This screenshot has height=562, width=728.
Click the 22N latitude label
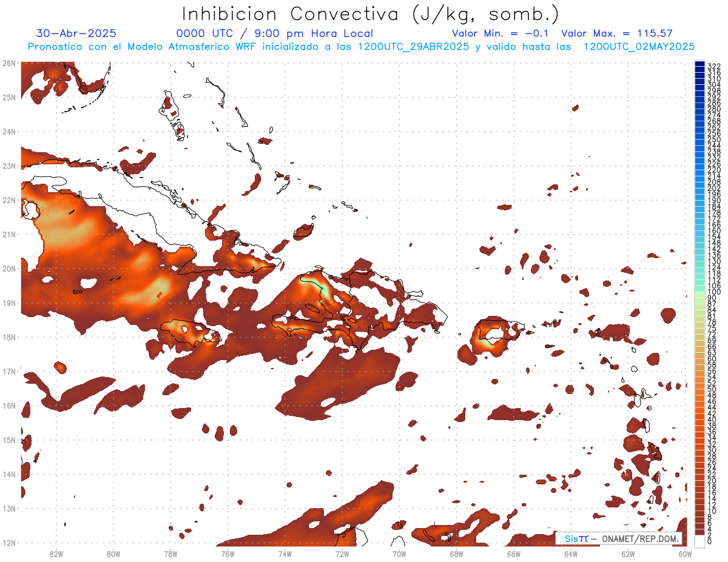[8, 200]
